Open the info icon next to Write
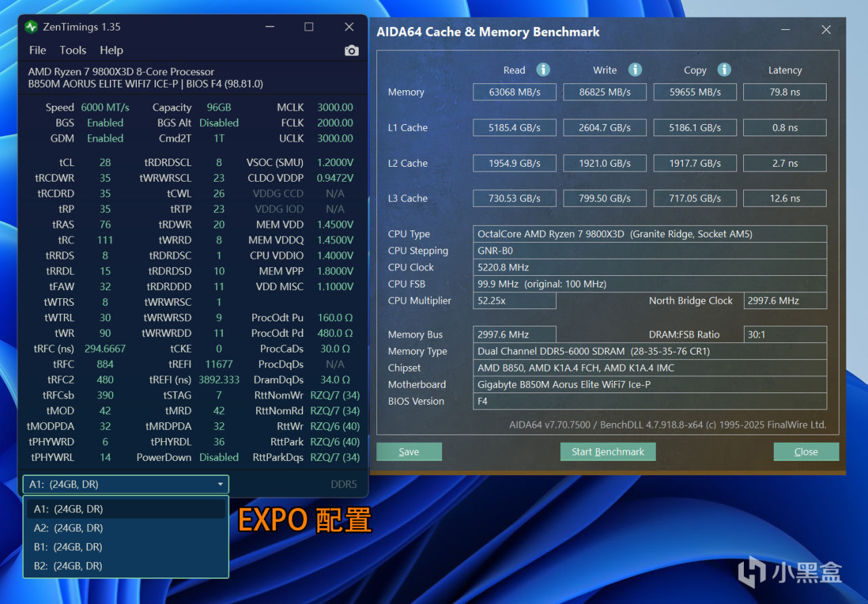The image size is (868, 604). [x=635, y=70]
